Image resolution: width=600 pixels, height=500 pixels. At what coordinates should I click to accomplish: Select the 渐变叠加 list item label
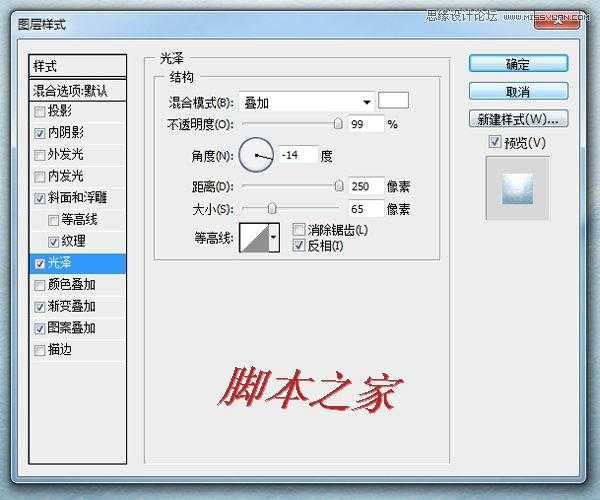pos(72,306)
